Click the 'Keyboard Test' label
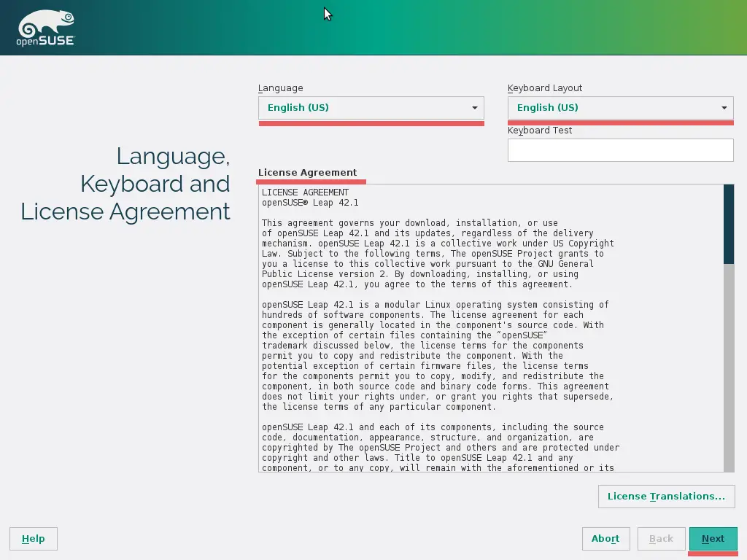Screen dimensions: 747x560 [540, 131]
